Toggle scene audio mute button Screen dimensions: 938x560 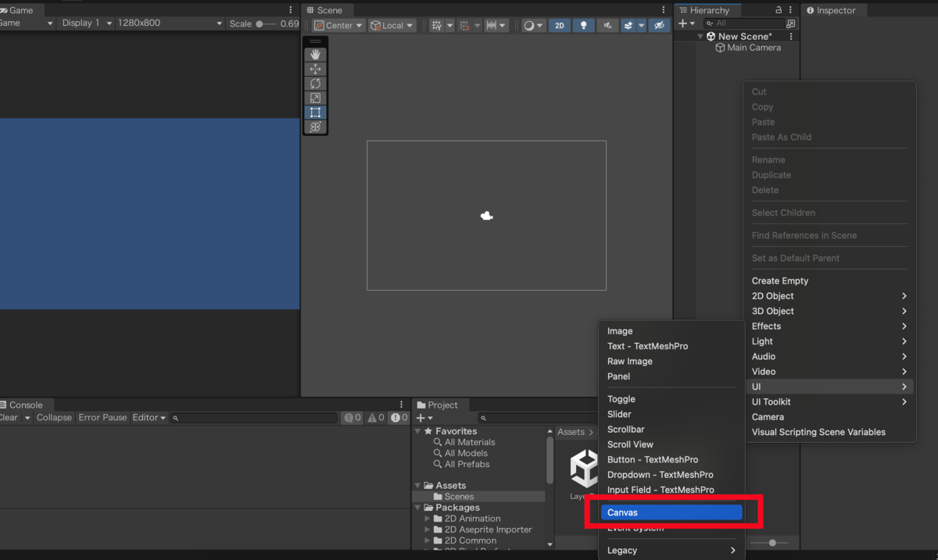(x=607, y=25)
